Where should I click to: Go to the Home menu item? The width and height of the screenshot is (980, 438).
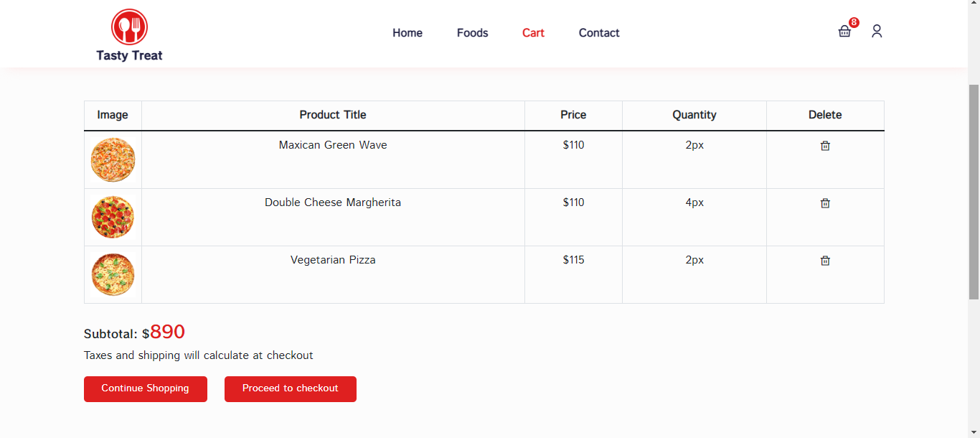point(407,33)
